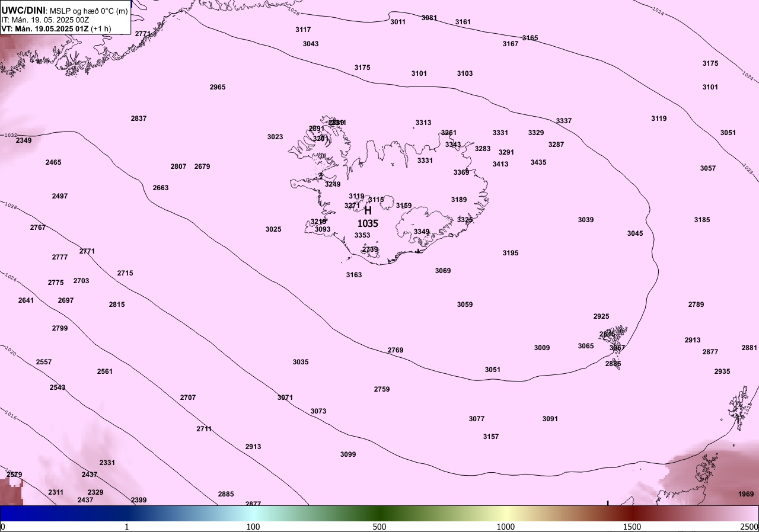Click the UWC/DINI title text

(23, 10)
